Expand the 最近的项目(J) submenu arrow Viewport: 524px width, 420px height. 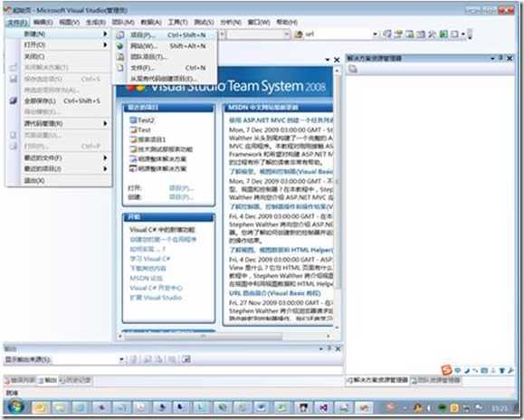[105, 168]
